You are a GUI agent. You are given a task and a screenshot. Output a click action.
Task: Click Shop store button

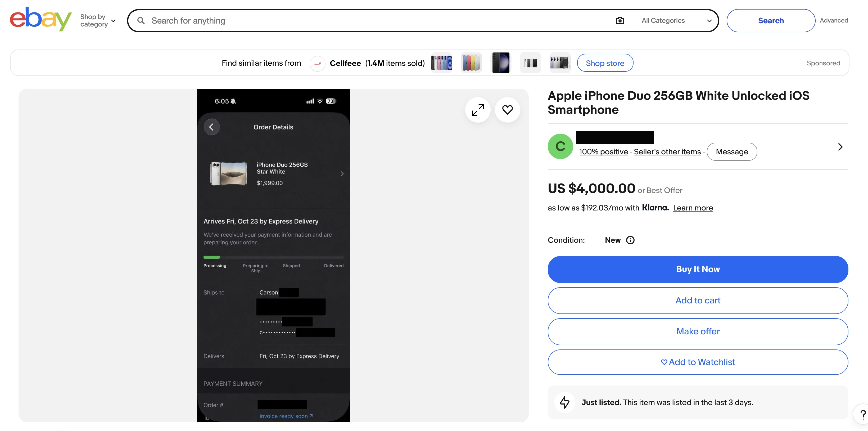[x=605, y=63]
